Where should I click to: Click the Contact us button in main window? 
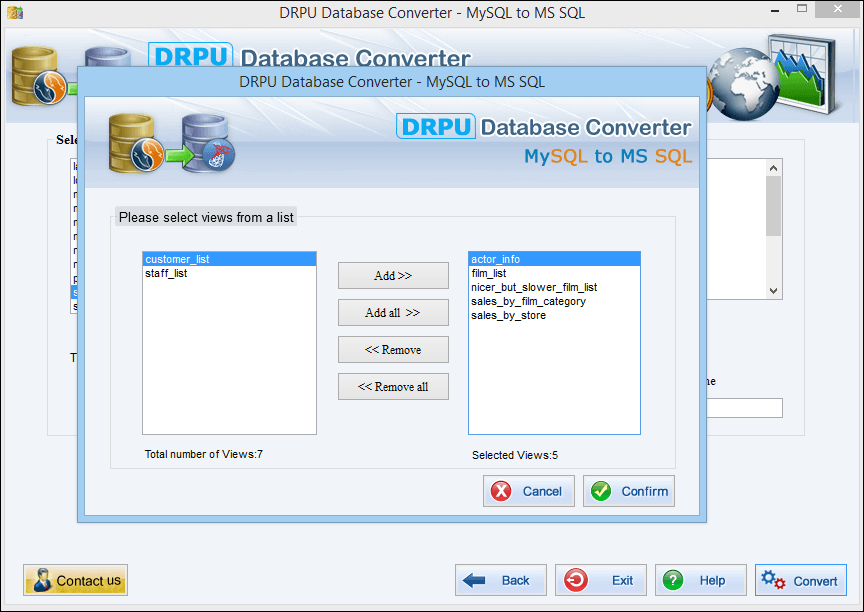click(75, 580)
